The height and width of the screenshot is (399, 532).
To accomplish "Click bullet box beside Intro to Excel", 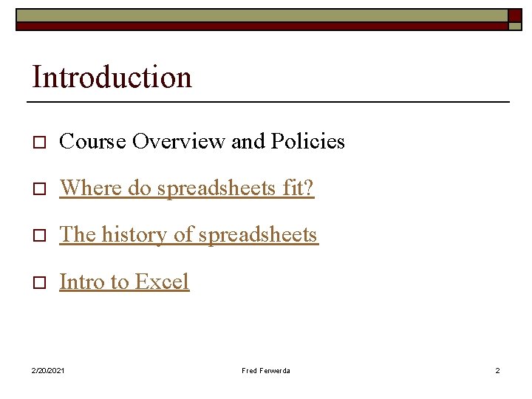I will tap(39, 282).
